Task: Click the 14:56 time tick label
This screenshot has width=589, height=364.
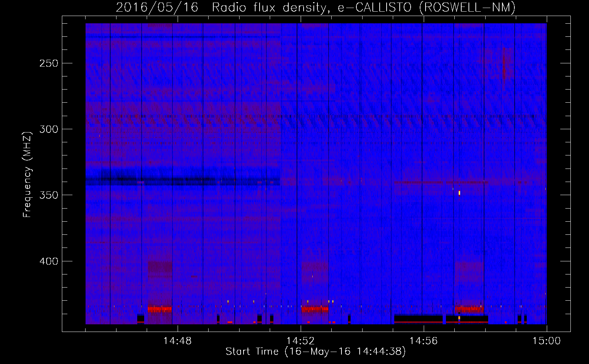Action: [423, 341]
